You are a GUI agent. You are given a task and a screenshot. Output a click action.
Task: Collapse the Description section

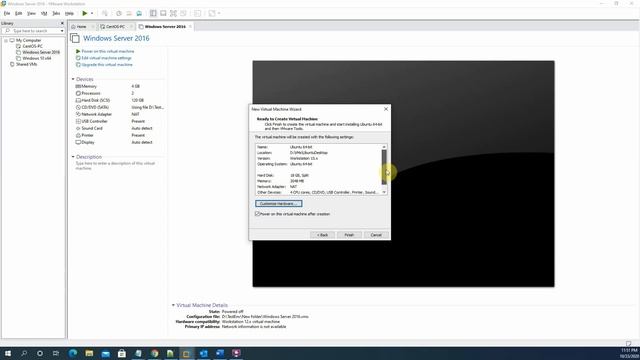point(73,157)
